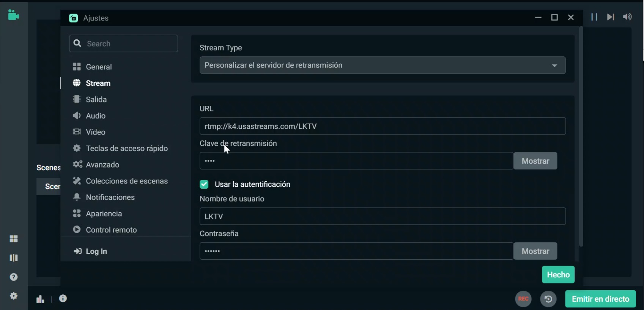Click the magnifier icon in the Search field

(77, 43)
